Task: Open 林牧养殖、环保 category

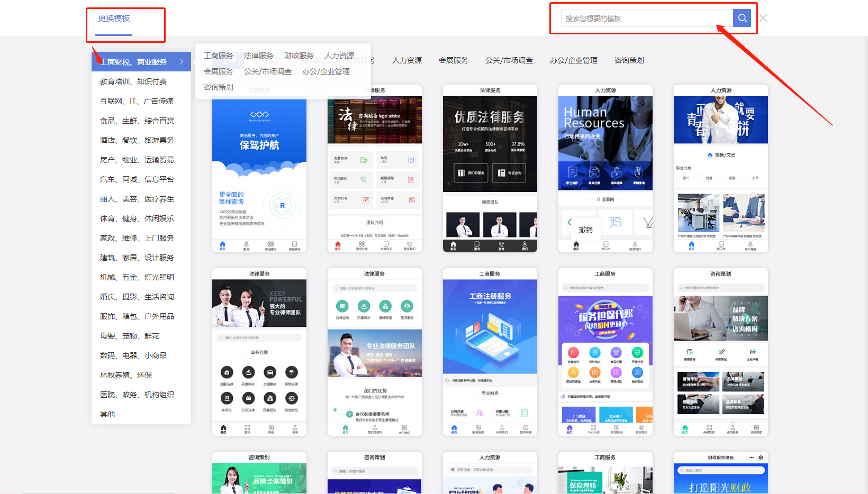Action: point(126,375)
